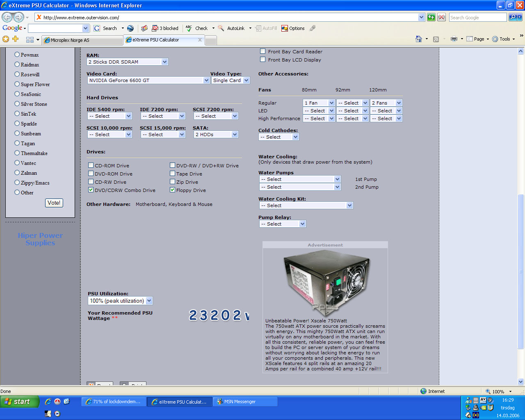Screen dimensions: 525x420
Task: Switch to the Microplex Norge AS tab
Action: coord(82,40)
